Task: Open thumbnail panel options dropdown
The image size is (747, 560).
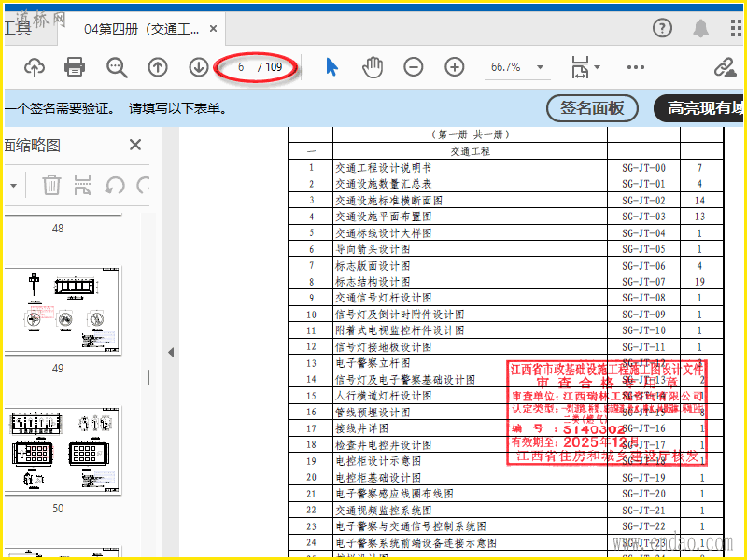Action: click(13, 185)
